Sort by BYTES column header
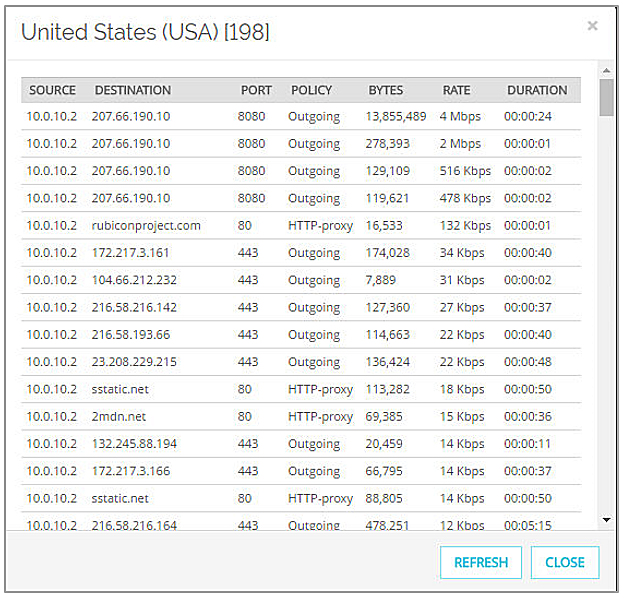624x598 pixels. click(x=386, y=90)
